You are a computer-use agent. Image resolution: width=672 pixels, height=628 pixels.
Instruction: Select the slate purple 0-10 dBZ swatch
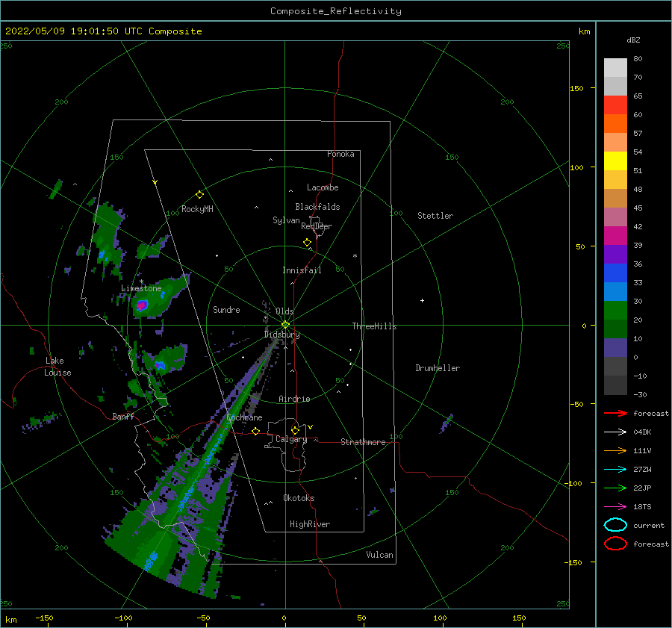[615, 348]
